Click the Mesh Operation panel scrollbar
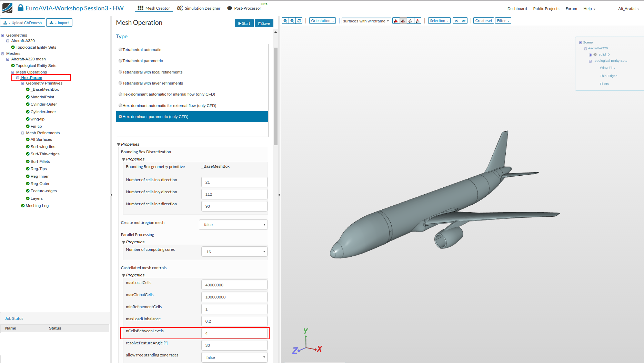The width and height of the screenshot is (644, 363). click(x=275, y=97)
